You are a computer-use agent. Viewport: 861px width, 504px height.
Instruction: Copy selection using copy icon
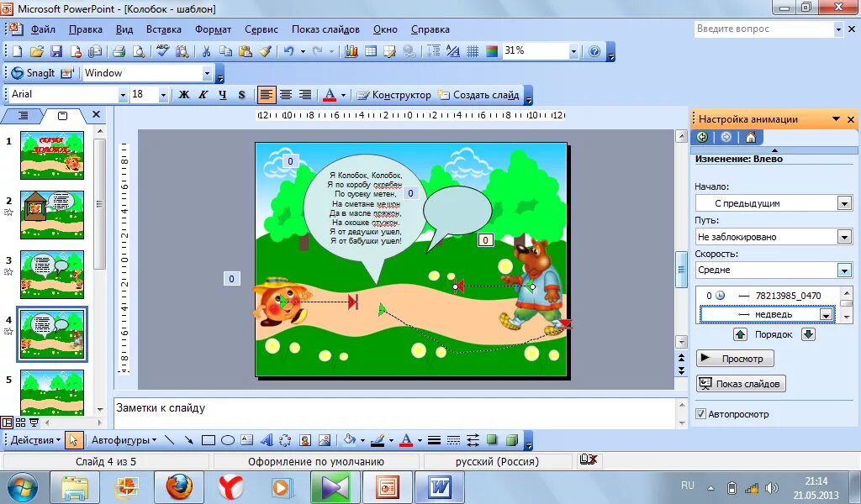(x=225, y=51)
